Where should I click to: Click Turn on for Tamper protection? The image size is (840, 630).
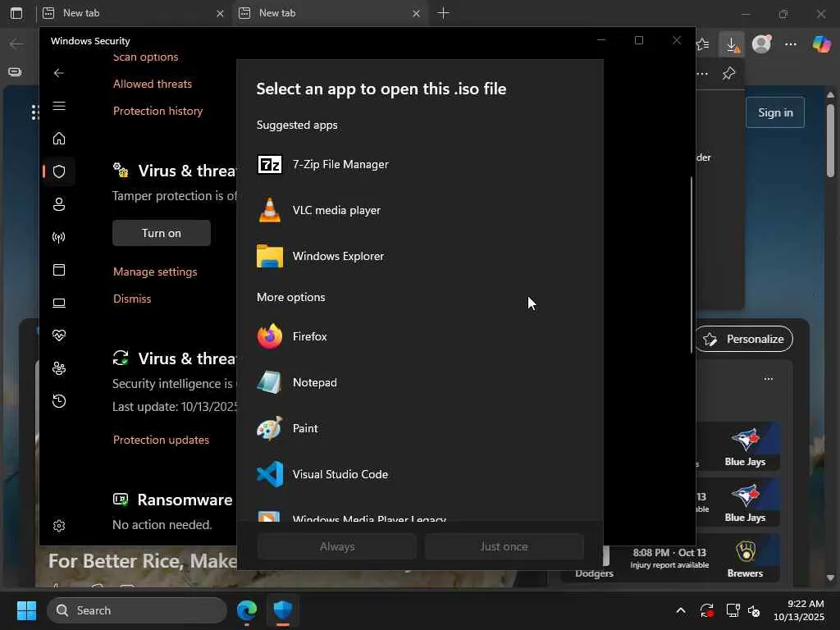pyautogui.click(x=162, y=233)
